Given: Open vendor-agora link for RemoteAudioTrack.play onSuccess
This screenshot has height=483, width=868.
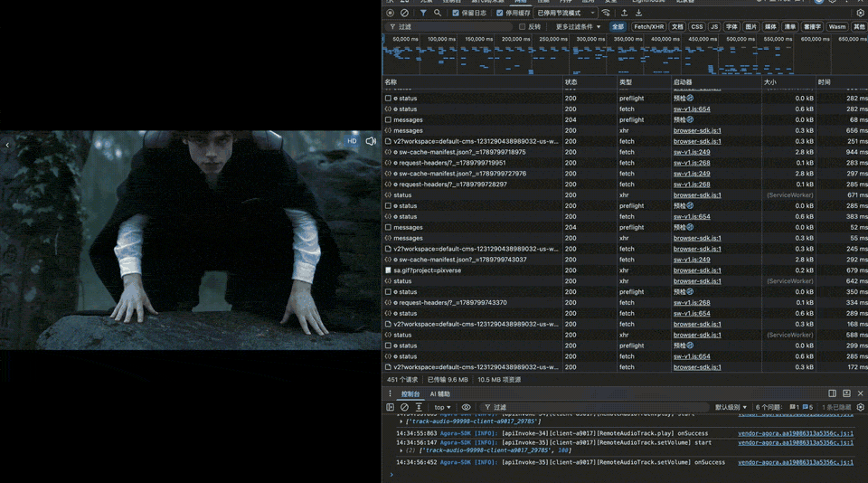Looking at the screenshot, I should (x=796, y=433).
